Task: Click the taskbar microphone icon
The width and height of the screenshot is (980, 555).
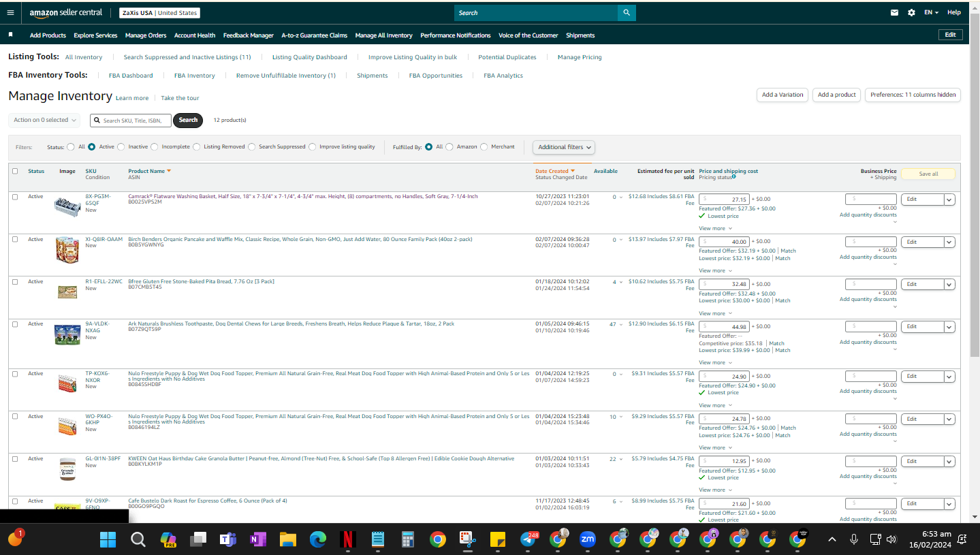Action: point(853,539)
